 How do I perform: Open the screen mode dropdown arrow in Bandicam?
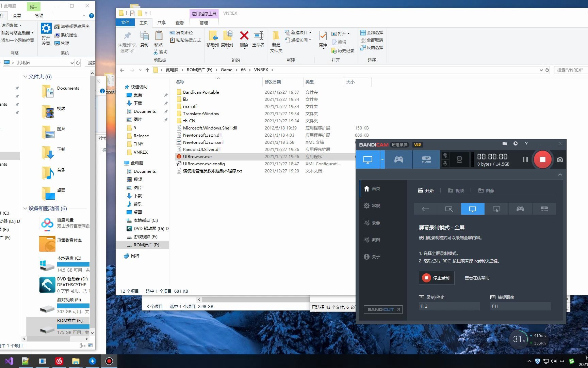click(x=382, y=159)
